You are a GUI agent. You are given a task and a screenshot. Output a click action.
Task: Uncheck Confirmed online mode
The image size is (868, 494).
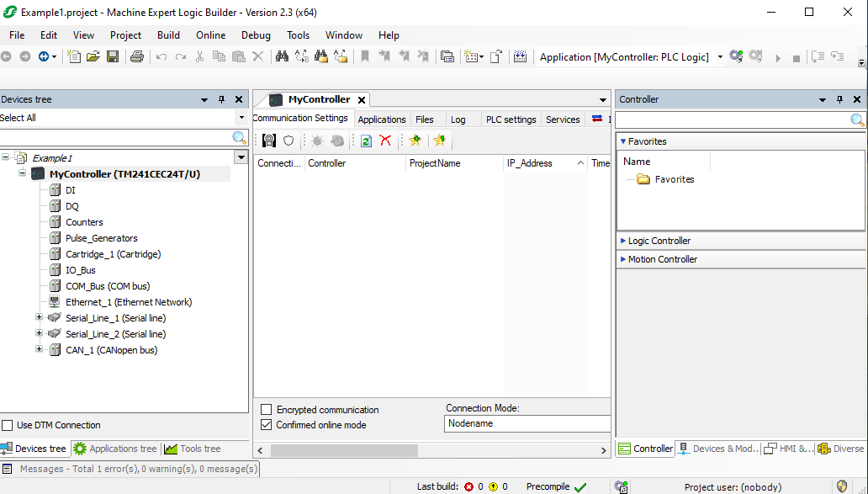(267, 425)
